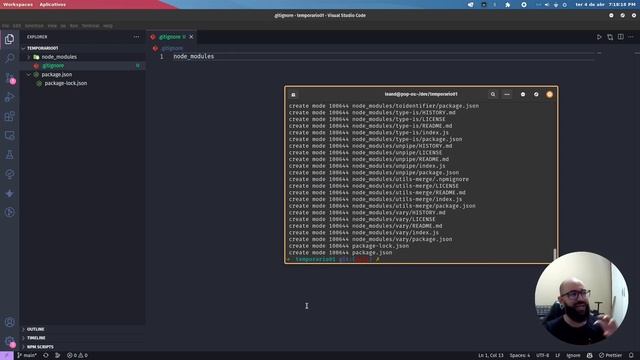Open changes icon in editor toolbar
This screenshot has height=360, width=640.
click(x=610, y=37)
